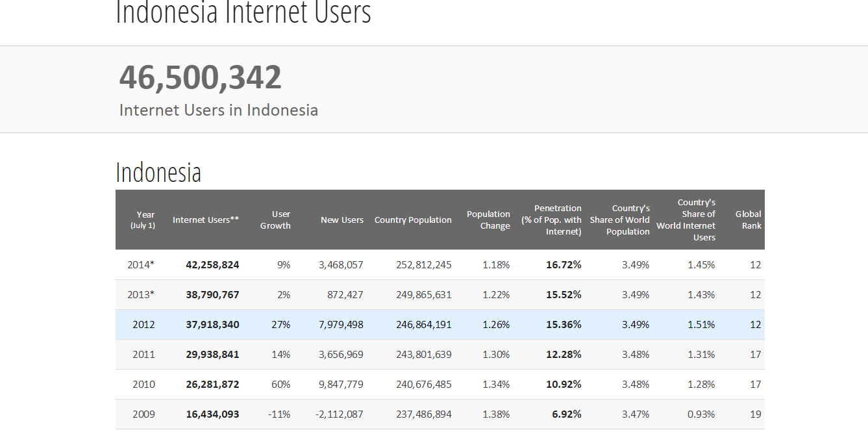Click the 1.18% population change cell
The height and width of the screenshot is (432, 868).
point(496,264)
